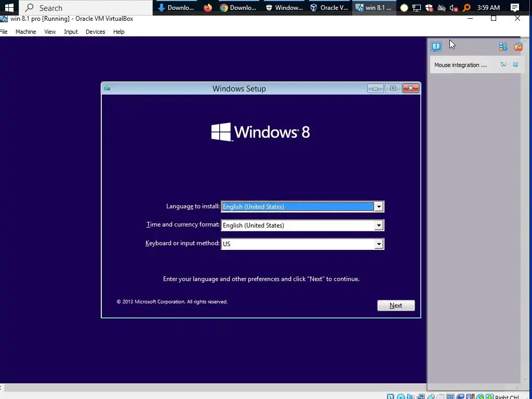Click the CPU virtualization status icon
This screenshot has height=399, width=532.
point(470,396)
